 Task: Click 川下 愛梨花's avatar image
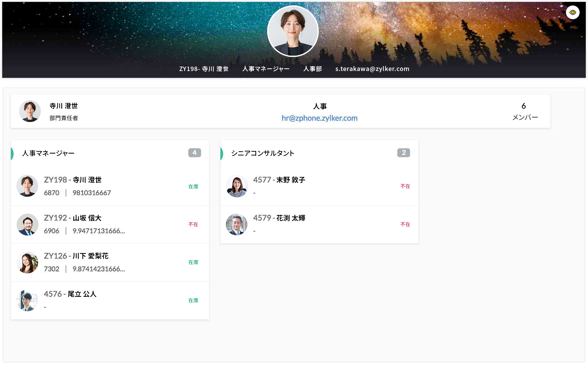click(28, 262)
